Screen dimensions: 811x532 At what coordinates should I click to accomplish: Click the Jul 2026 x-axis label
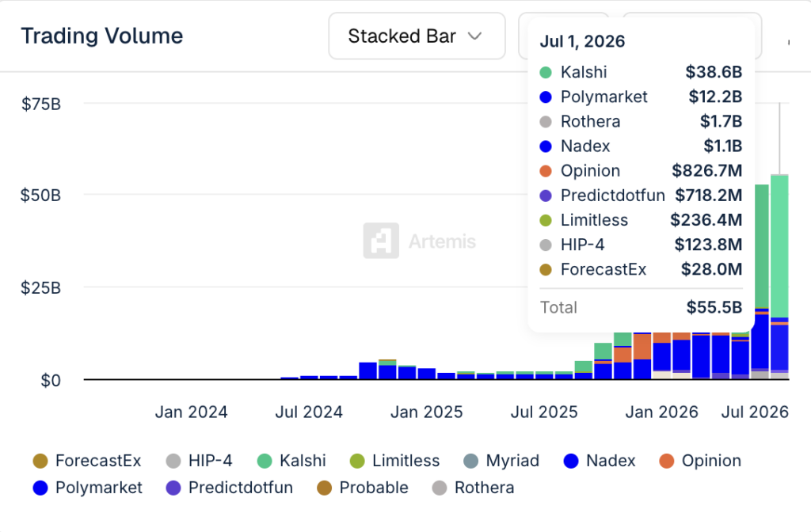point(755,412)
